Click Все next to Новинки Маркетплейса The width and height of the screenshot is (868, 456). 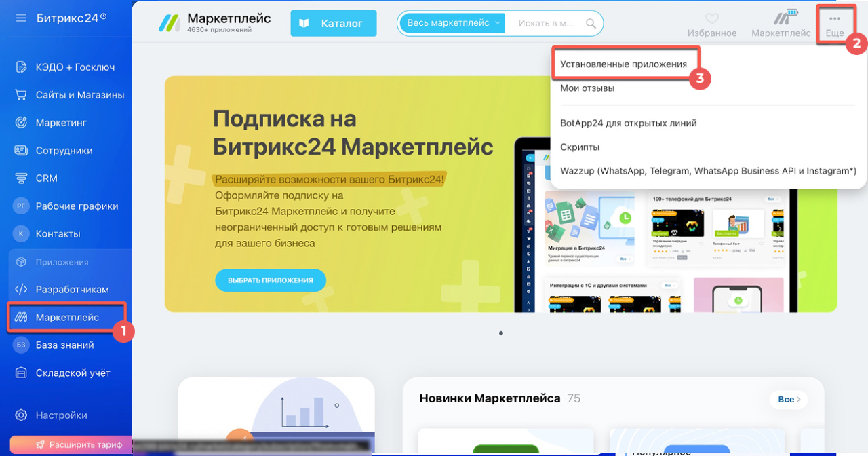(x=789, y=399)
